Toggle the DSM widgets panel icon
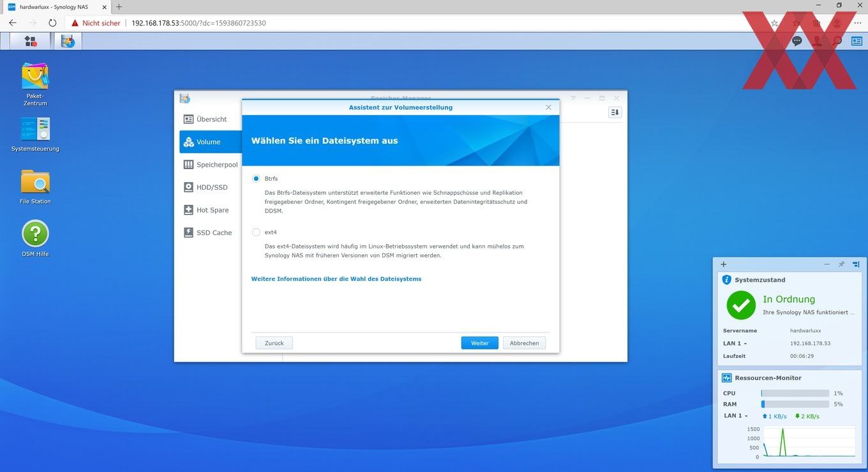Screen dimensions: 868x472 coord(856,41)
